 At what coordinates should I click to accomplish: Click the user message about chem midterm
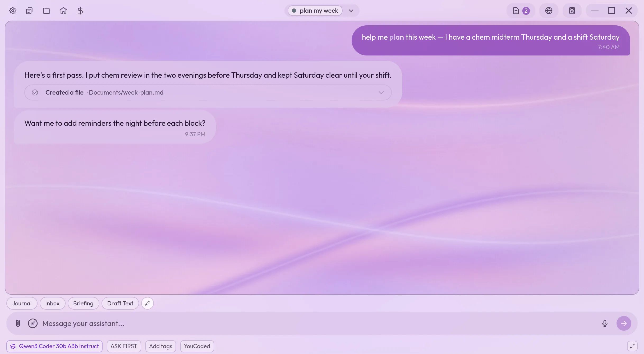[491, 40]
